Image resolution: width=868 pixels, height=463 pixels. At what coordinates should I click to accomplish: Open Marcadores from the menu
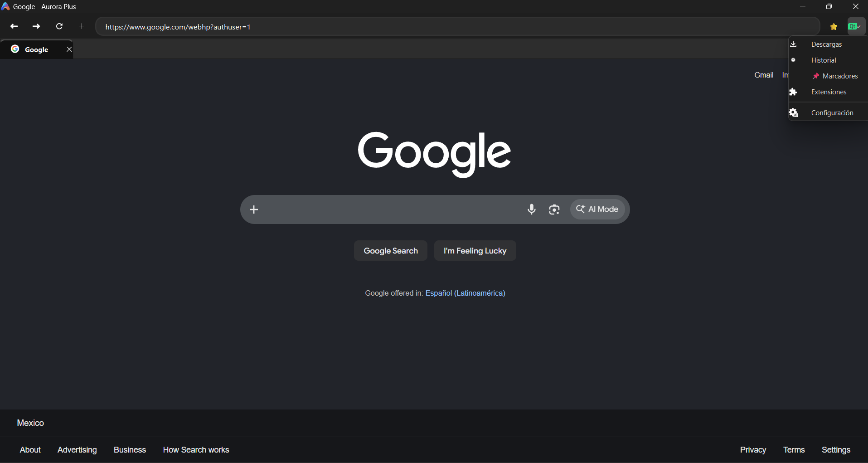pyautogui.click(x=828, y=76)
